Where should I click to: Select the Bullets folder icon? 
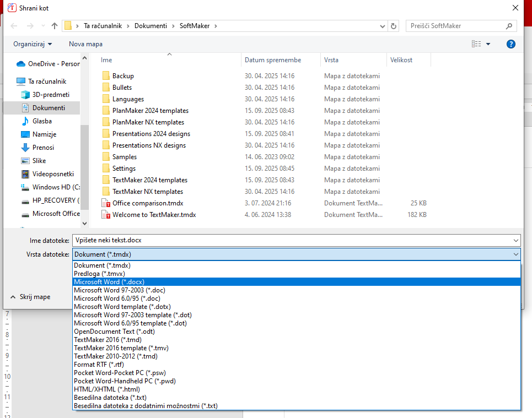106,87
